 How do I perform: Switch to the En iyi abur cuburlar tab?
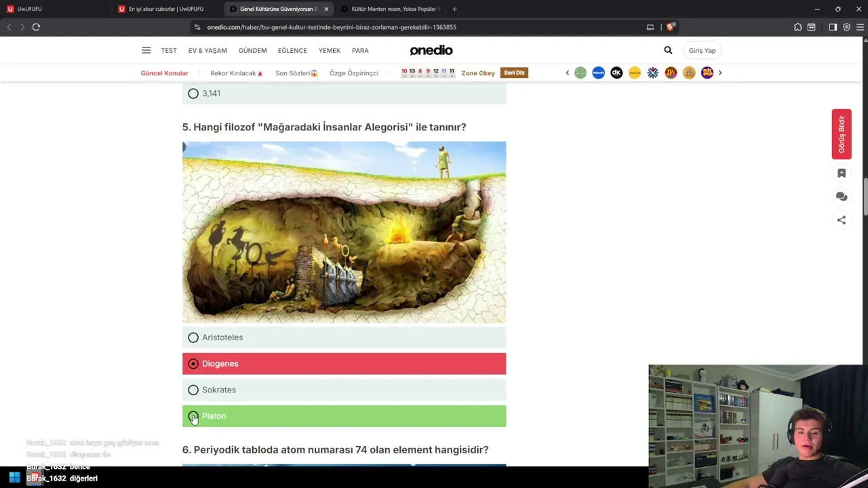[166, 9]
